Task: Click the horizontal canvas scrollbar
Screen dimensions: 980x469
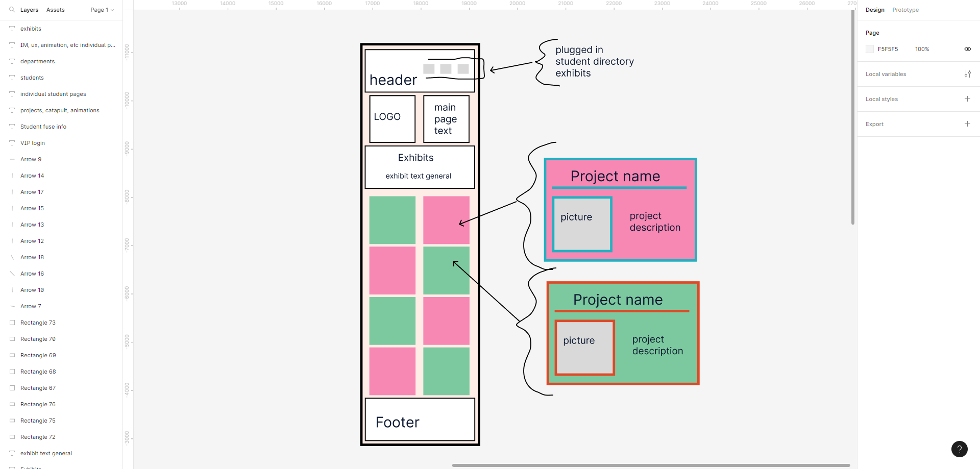Action: (650, 465)
